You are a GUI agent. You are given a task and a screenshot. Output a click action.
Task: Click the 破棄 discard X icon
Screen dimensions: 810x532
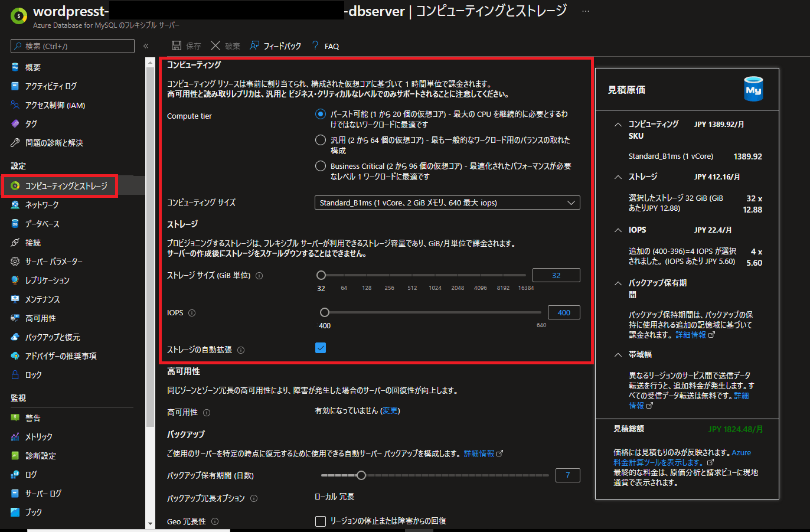point(215,45)
